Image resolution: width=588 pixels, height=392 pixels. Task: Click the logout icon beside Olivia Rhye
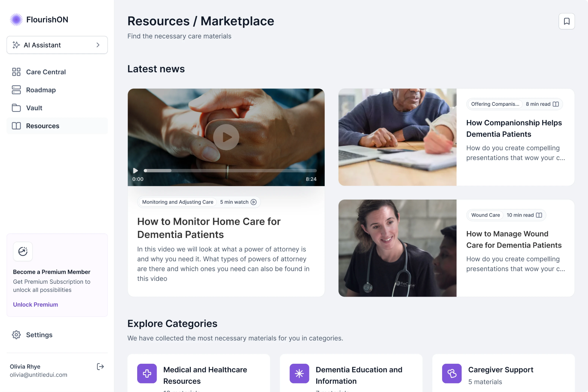point(100,367)
